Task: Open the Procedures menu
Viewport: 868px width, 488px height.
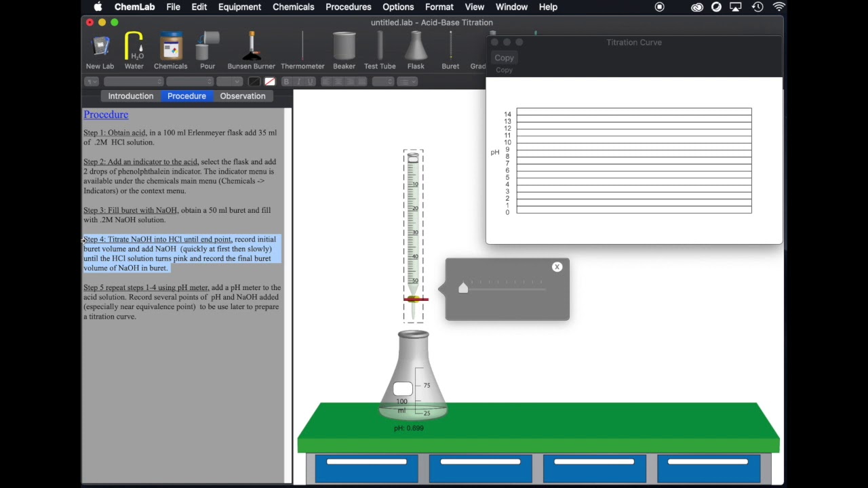Action: coord(348,7)
